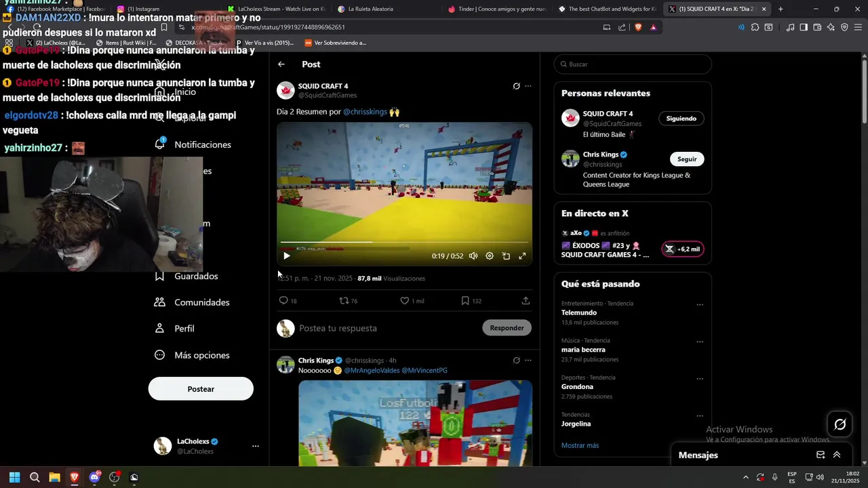Click the reply icon with 18 replies
The width and height of the screenshot is (868, 488).
283,301
